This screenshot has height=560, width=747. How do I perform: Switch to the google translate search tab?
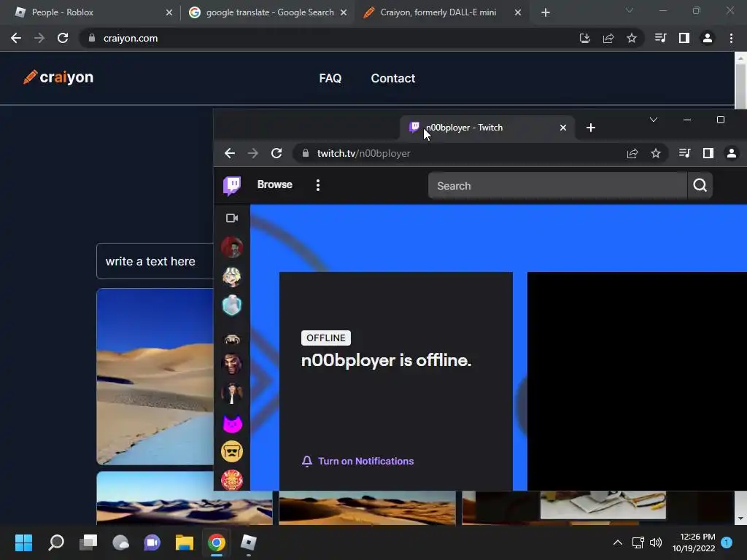coord(267,12)
